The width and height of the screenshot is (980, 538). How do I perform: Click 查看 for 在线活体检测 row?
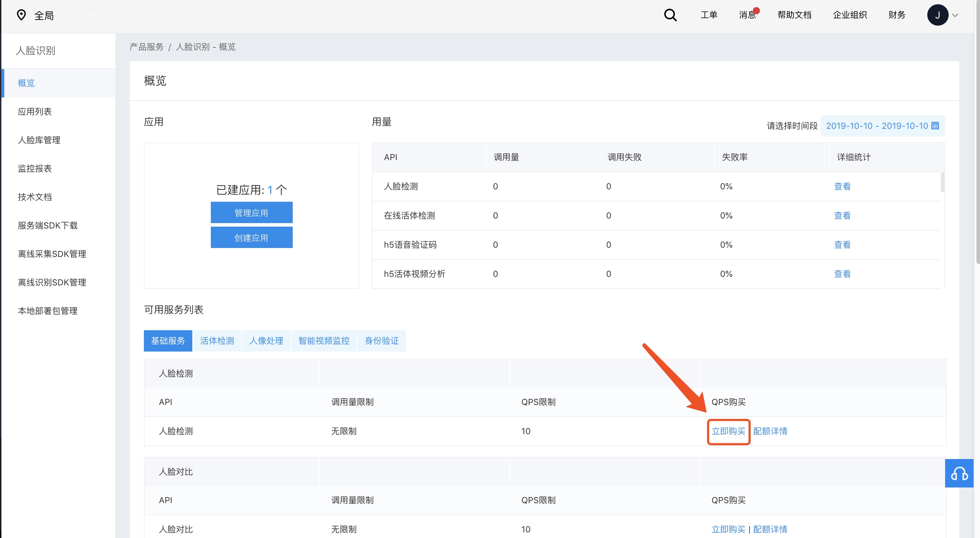[x=842, y=216]
